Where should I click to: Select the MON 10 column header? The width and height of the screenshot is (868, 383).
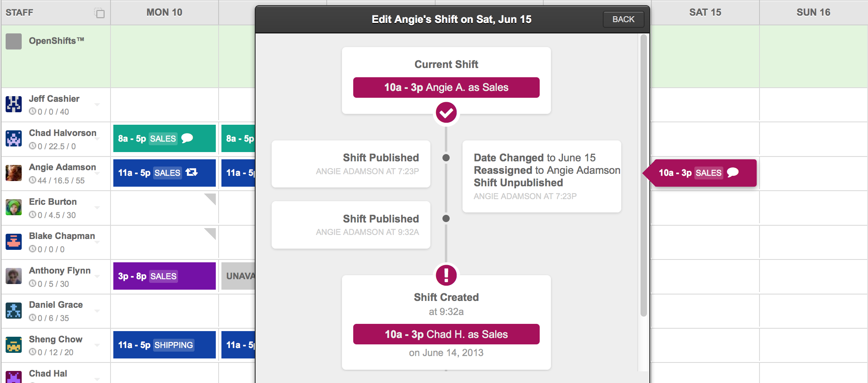point(164,12)
